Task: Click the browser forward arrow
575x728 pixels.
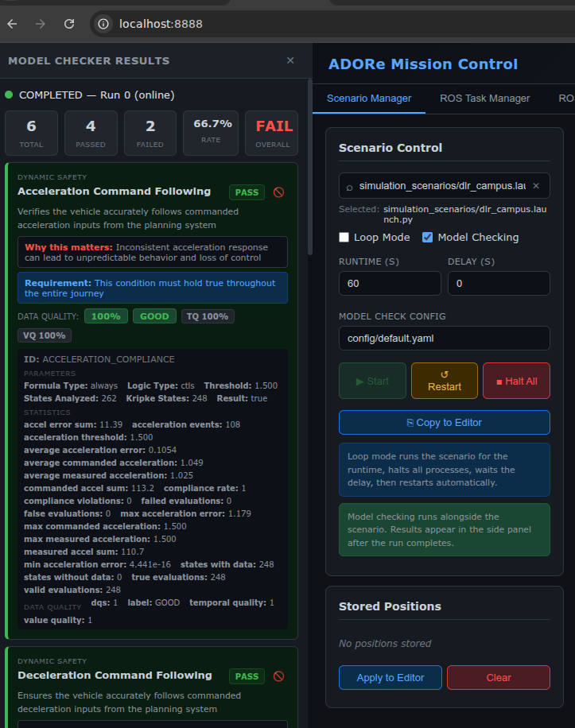Action: point(41,24)
